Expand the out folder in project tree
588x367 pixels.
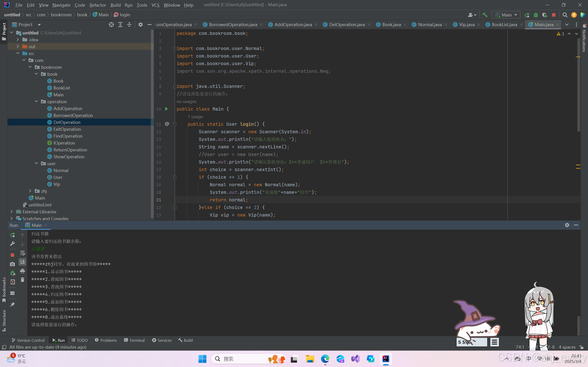pyautogui.click(x=18, y=46)
